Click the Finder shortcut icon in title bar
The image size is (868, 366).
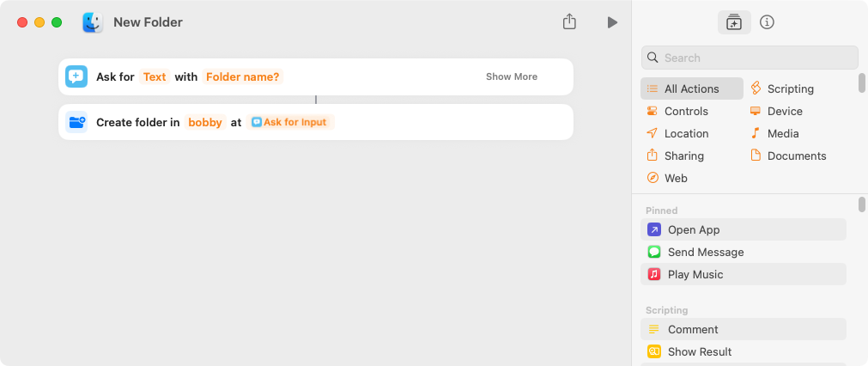point(93,22)
